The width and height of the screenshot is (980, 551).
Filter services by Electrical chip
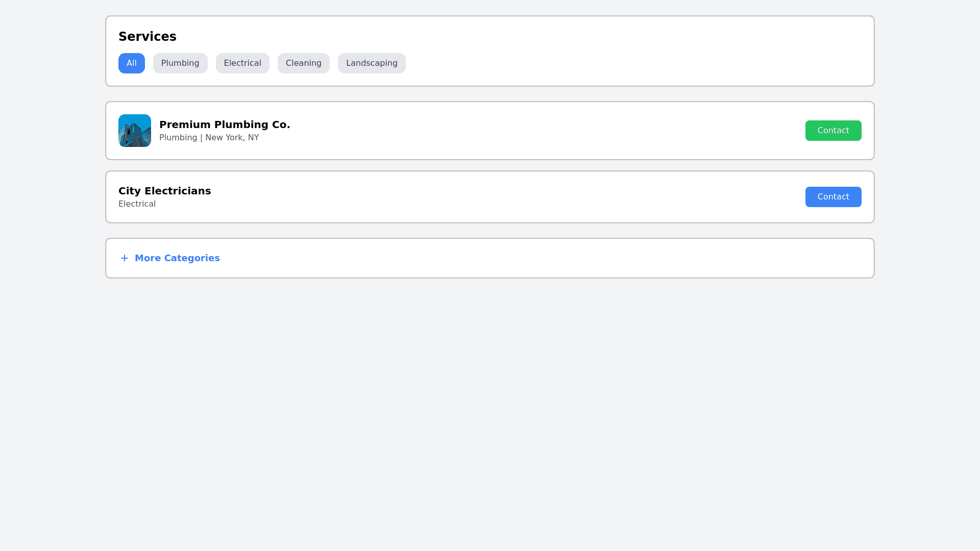click(242, 63)
